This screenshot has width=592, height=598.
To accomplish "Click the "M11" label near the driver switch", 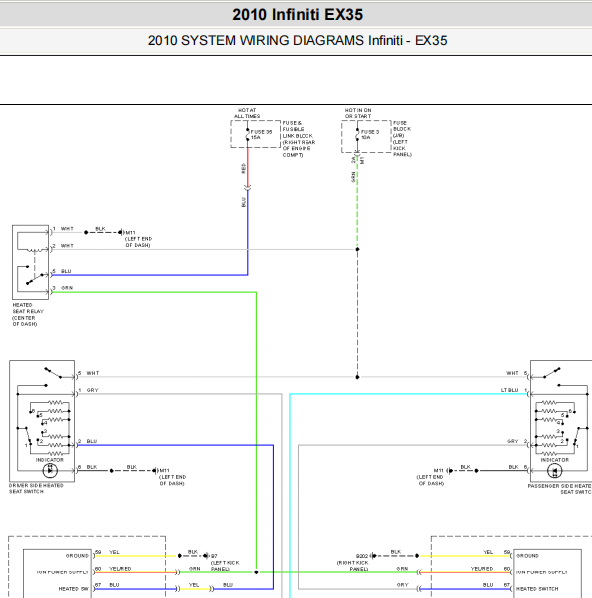I will 164,471.
